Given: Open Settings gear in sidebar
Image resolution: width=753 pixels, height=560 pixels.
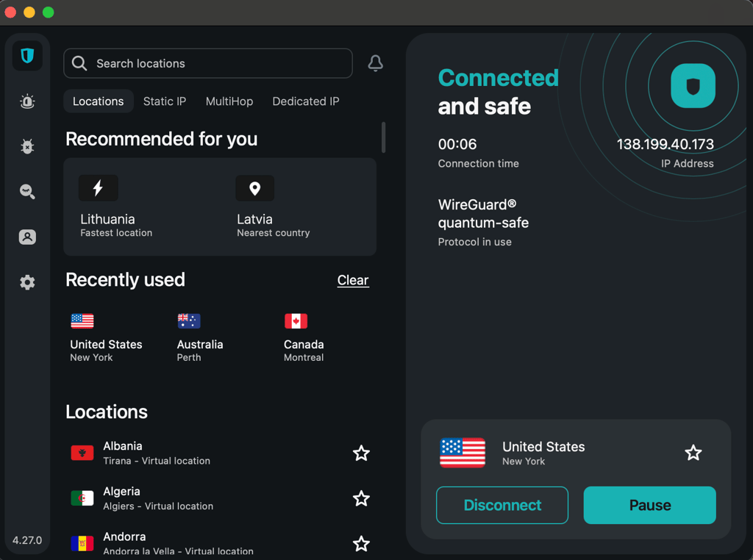Looking at the screenshot, I should [x=27, y=282].
